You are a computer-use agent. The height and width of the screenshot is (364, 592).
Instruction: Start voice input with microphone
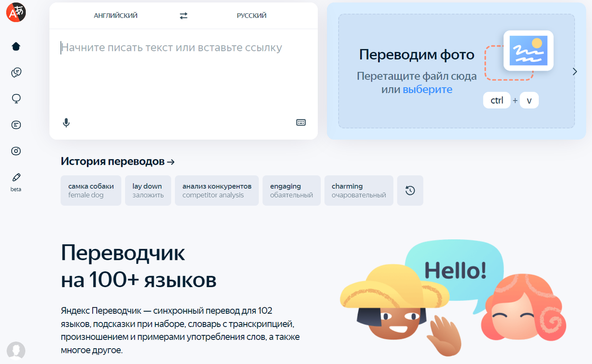point(66,123)
